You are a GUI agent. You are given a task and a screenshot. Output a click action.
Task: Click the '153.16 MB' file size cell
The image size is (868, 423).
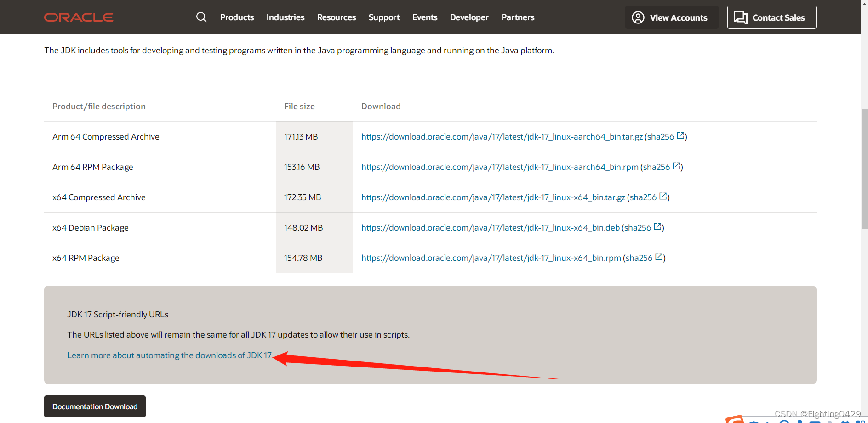coord(314,167)
